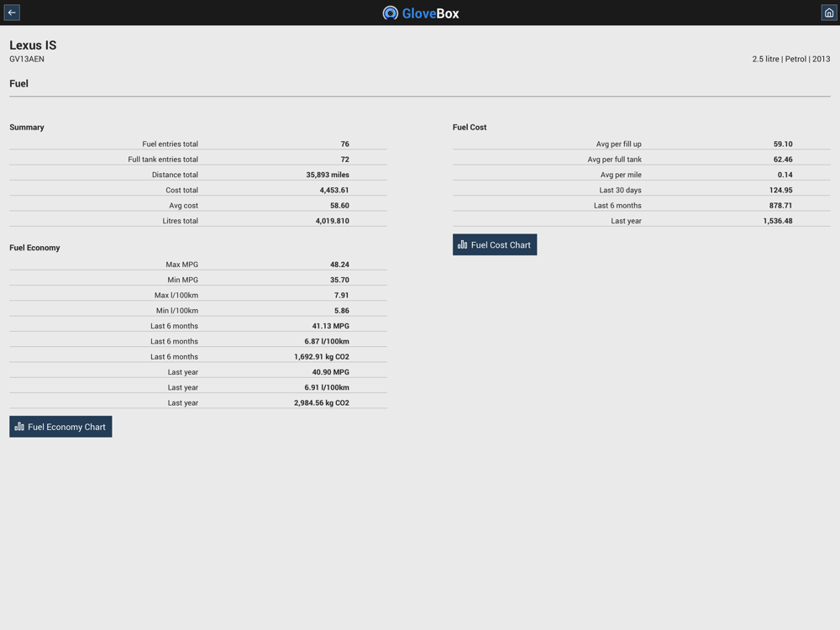
Task: Select the 878.71 value
Action: (x=780, y=205)
